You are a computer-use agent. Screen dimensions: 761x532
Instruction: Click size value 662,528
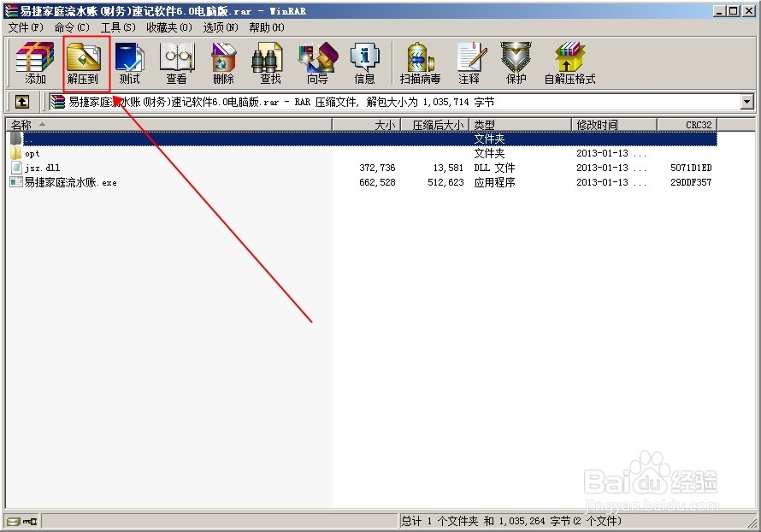click(x=377, y=182)
